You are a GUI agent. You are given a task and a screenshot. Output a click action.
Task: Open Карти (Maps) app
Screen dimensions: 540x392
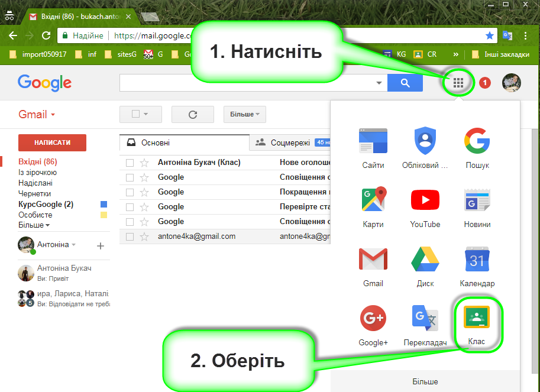(x=373, y=208)
